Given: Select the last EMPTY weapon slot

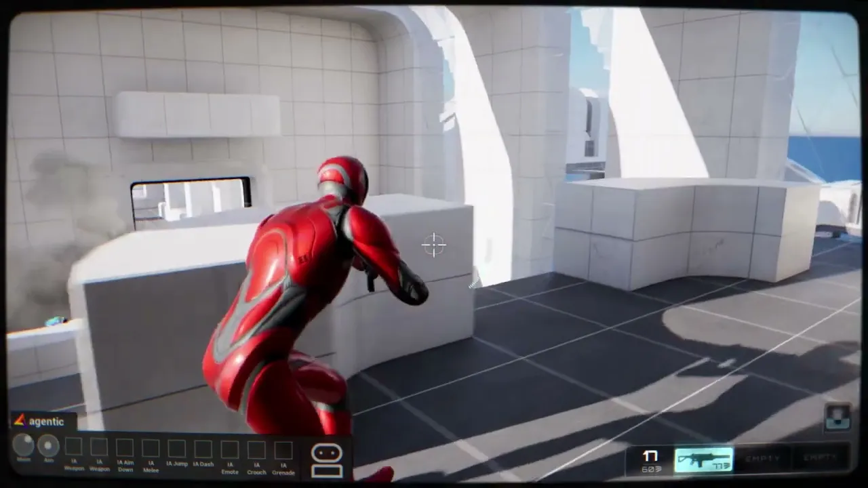Looking at the screenshot, I should (x=821, y=457).
